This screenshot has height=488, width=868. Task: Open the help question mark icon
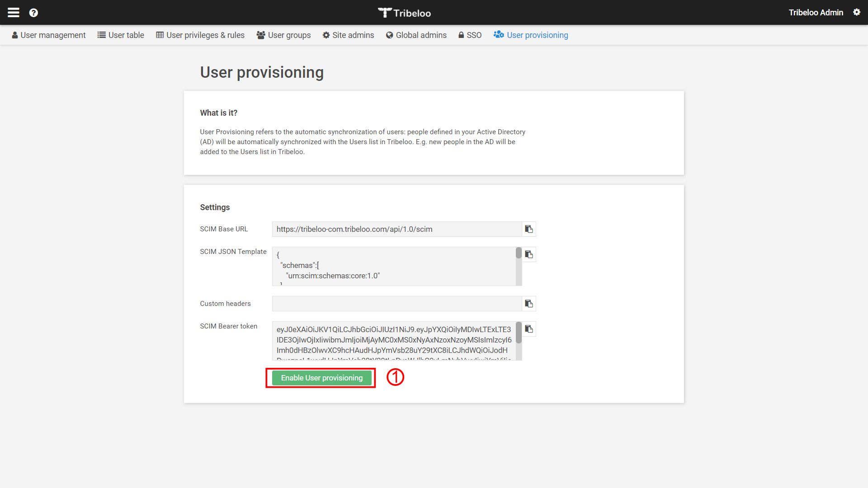pyautogui.click(x=33, y=13)
